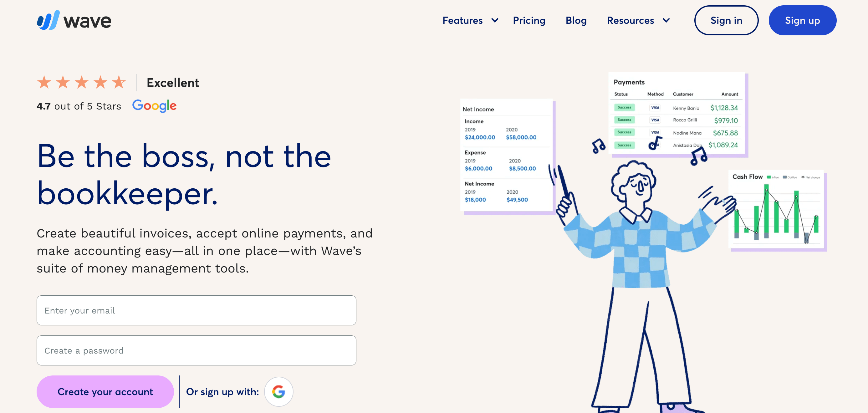Click the Sign in button

(x=726, y=20)
